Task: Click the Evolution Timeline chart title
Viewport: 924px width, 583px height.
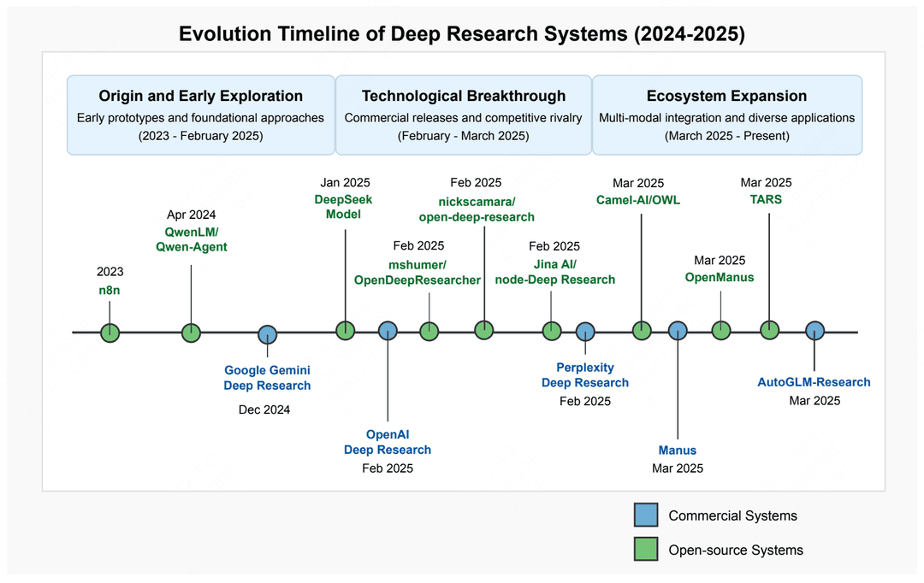Action: point(462,33)
